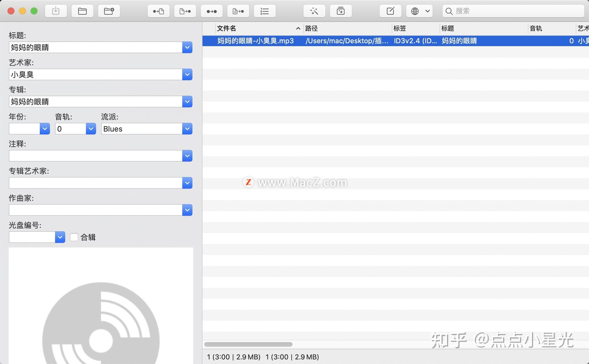The width and height of the screenshot is (589, 364).
Task: Sort by the 标签 column header
Action: click(416, 29)
